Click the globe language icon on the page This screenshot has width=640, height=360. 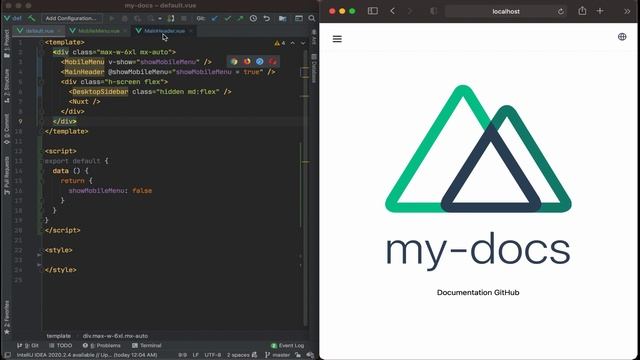pos(622,37)
